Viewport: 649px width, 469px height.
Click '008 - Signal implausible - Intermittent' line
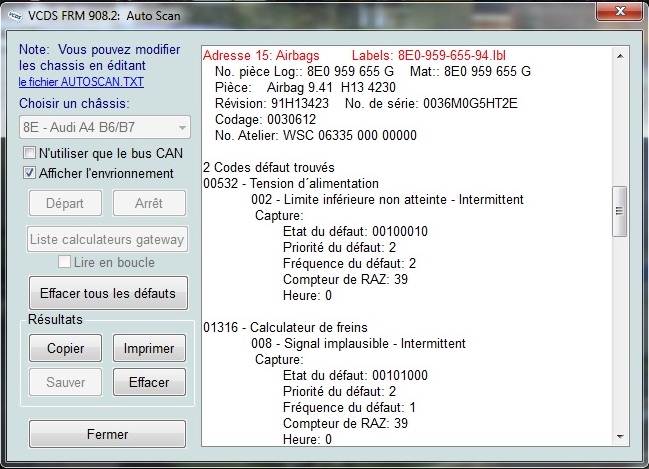coord(358,344)
